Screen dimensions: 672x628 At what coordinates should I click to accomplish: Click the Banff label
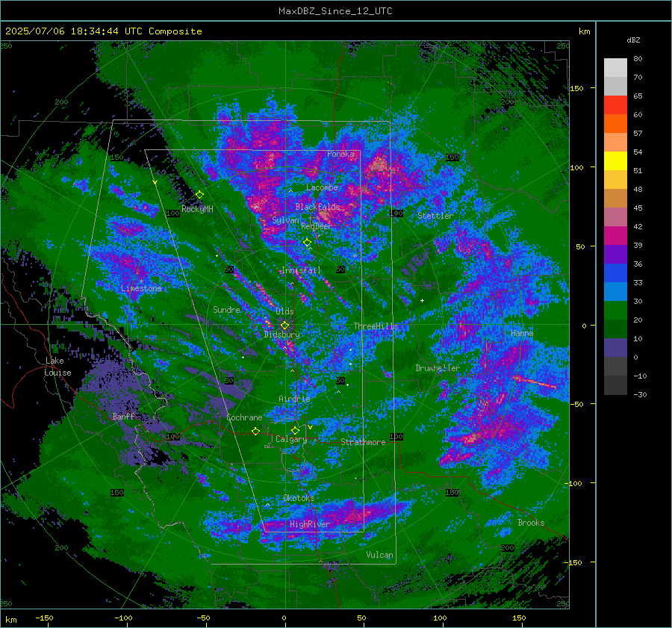click(x=123, y=416)
